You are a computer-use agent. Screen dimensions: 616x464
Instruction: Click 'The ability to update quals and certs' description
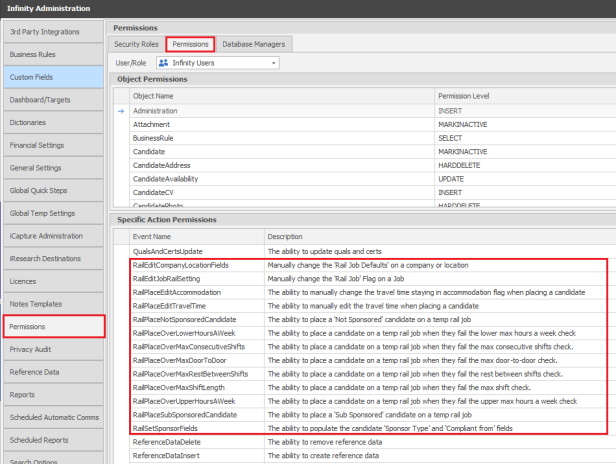[324, 251]
